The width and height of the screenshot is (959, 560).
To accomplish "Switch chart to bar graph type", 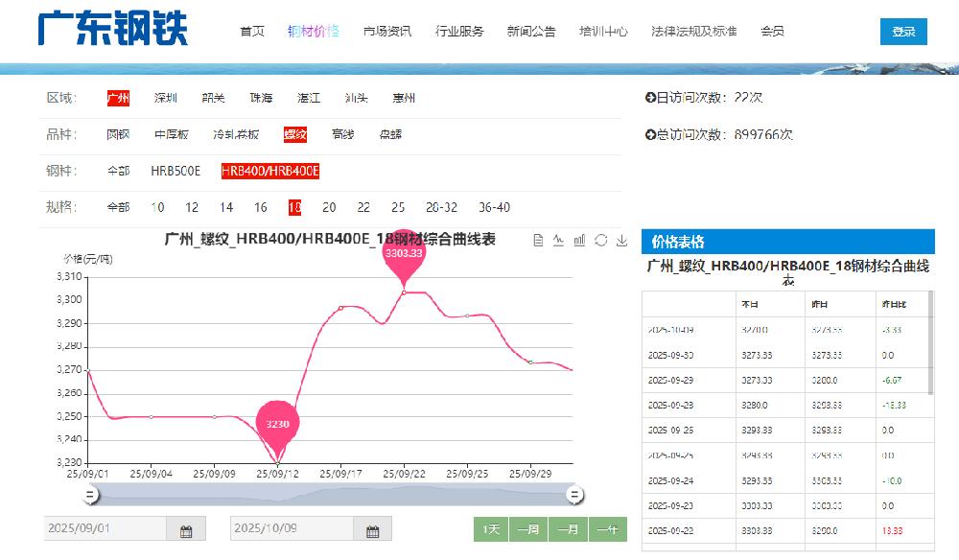I will (x=579, y=240).
